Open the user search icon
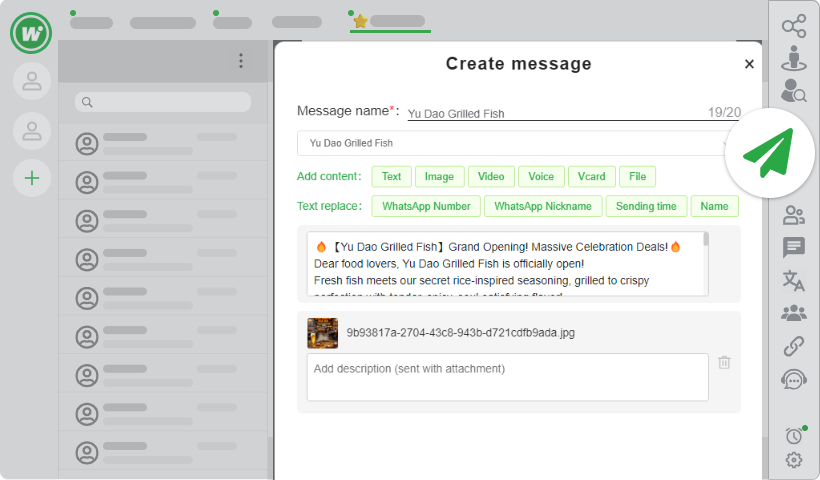Viewport: 820px width, 480px height. point(793,90)
